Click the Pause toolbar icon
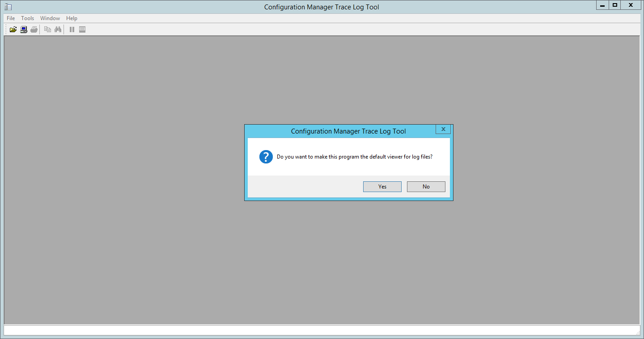Screen dimensions: 644x339 click(72, 29)
